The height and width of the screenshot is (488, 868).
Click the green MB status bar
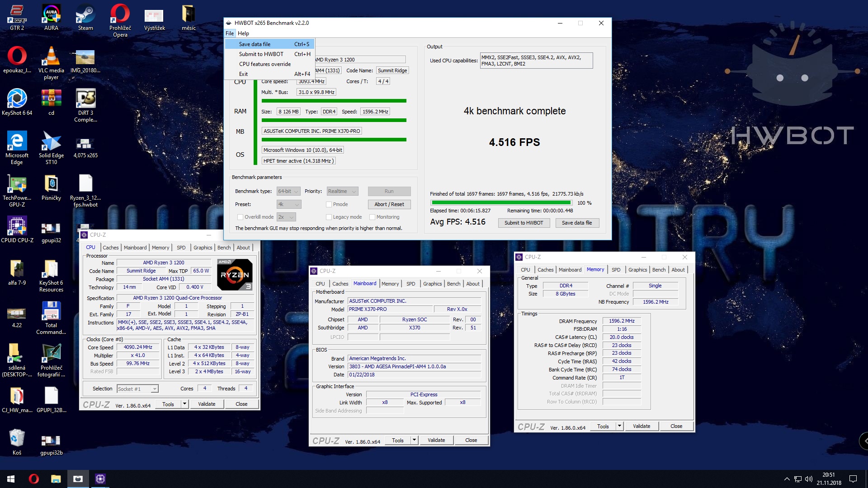[334, 140]
